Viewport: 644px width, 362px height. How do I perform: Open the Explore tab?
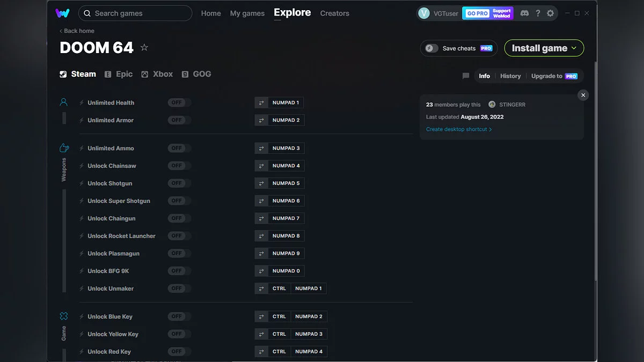pyautogui.click(x=292, y=13)
